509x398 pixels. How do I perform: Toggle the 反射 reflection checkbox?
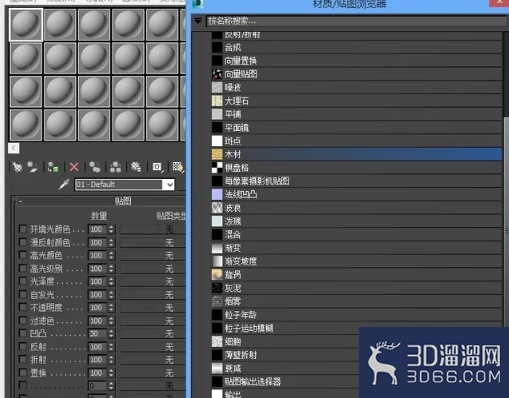click(x=23, y=347)
